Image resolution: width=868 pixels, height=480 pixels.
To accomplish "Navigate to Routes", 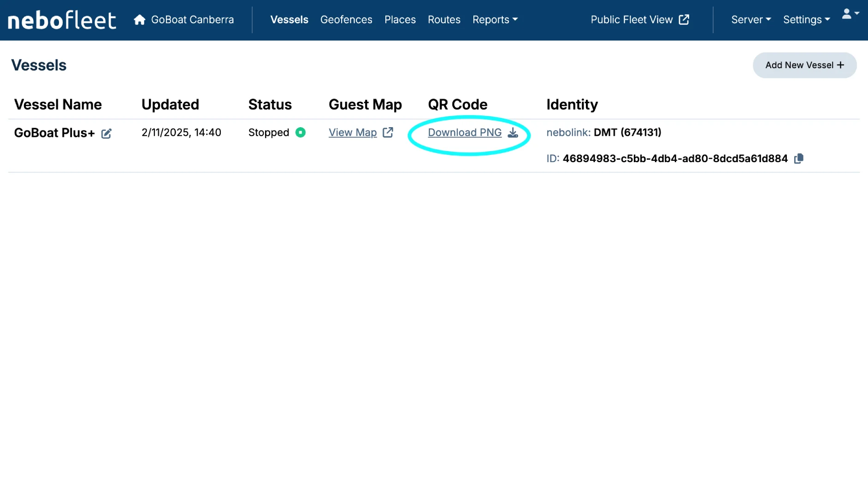I will [x=443, y=20].
